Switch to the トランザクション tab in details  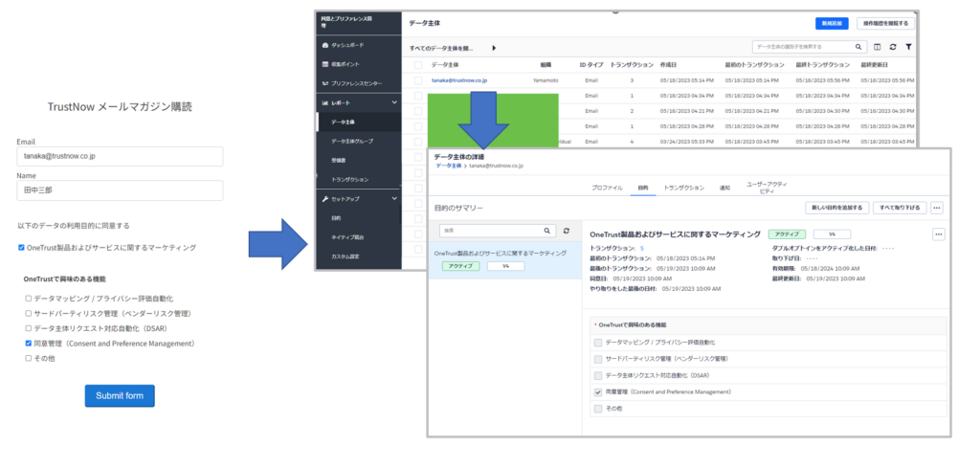683,188
